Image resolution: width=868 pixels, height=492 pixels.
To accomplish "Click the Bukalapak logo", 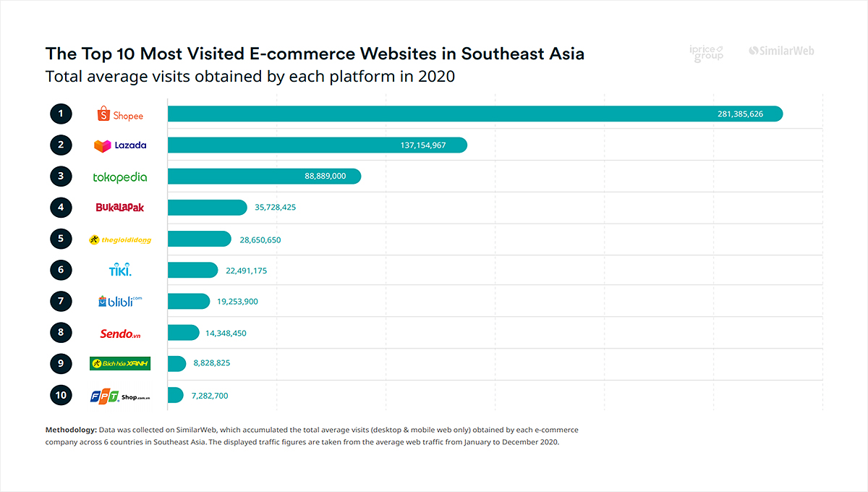I will pyautogui.click(x=120, y=208).
